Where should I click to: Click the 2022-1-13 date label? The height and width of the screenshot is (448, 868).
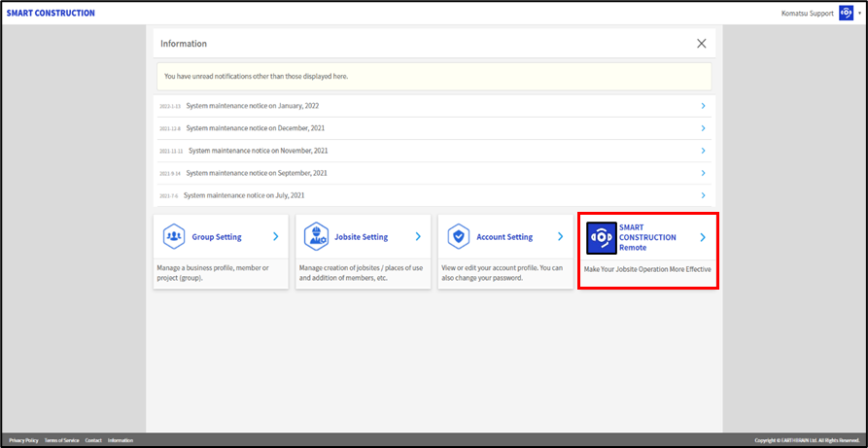[171, 106]
